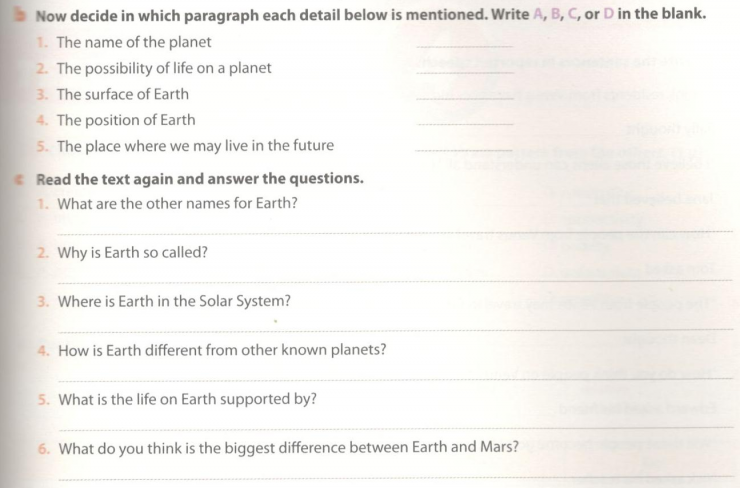Image resolution: width=740 pixels, height=488 pixels.
Task: Click the section c bullet icon
Action: (x=19, y=180)
